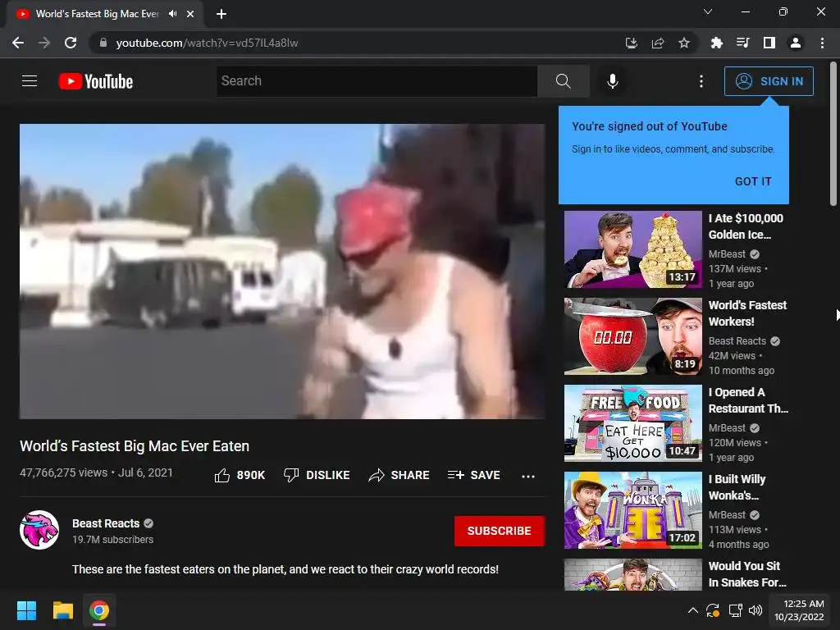
Task: Open the Beast Reacts channel name link
Action: (x=106, y=523)
